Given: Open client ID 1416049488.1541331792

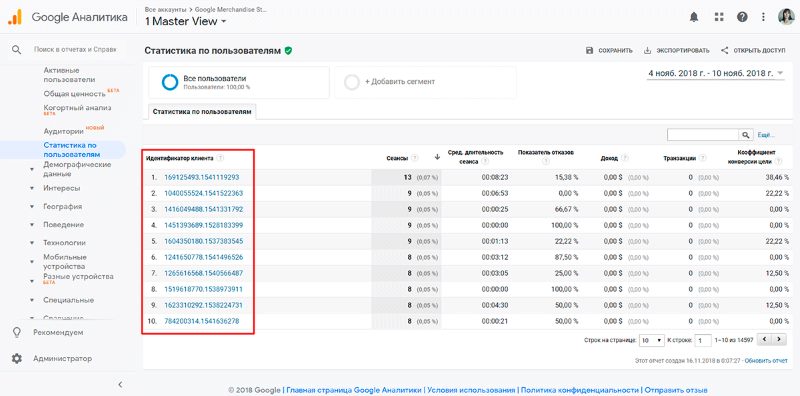Looking at the screenshot, I should (x=204, y=209).
